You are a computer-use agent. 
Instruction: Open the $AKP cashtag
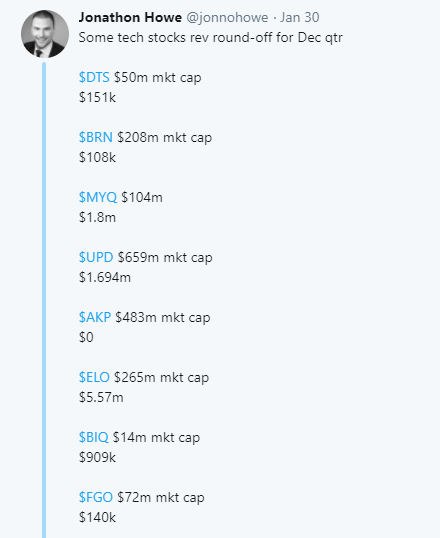[x=95, y=318]
